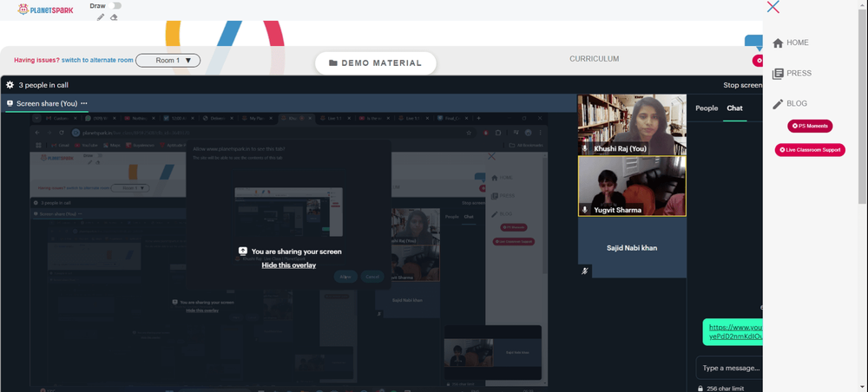Click Hide this overlay link
868x392 pixels.
(x=288, y=265)
